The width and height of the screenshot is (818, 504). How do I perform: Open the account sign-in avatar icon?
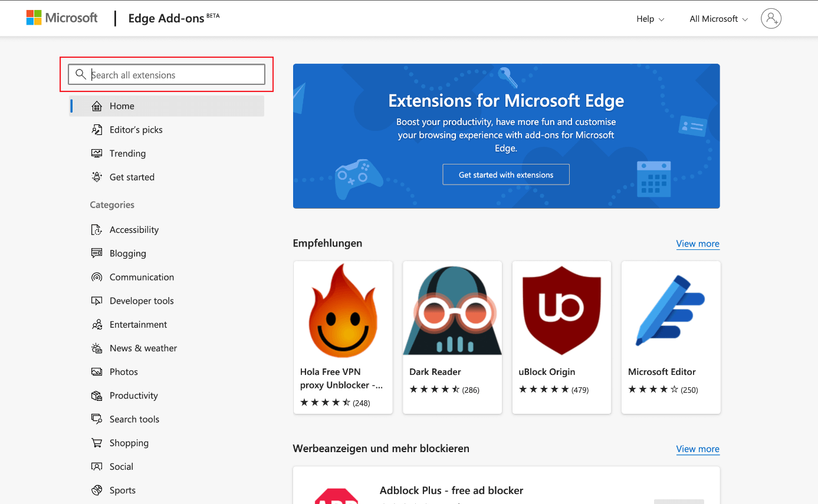771,18
